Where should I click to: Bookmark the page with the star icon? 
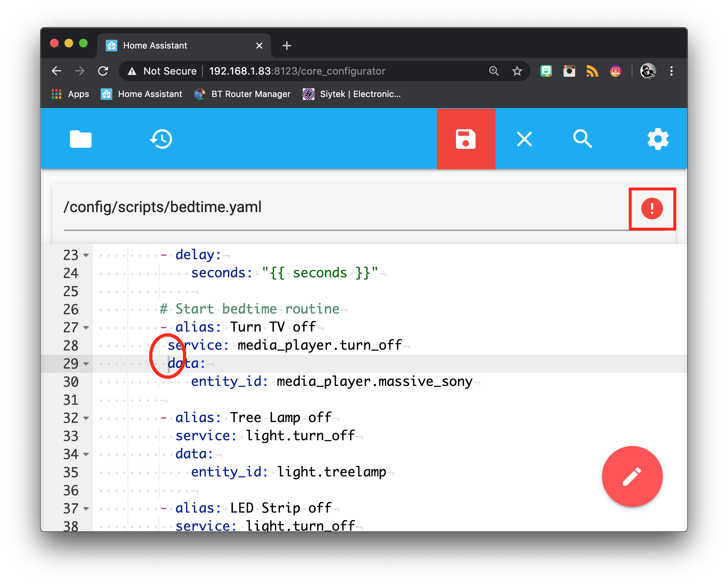coord(517,71)
